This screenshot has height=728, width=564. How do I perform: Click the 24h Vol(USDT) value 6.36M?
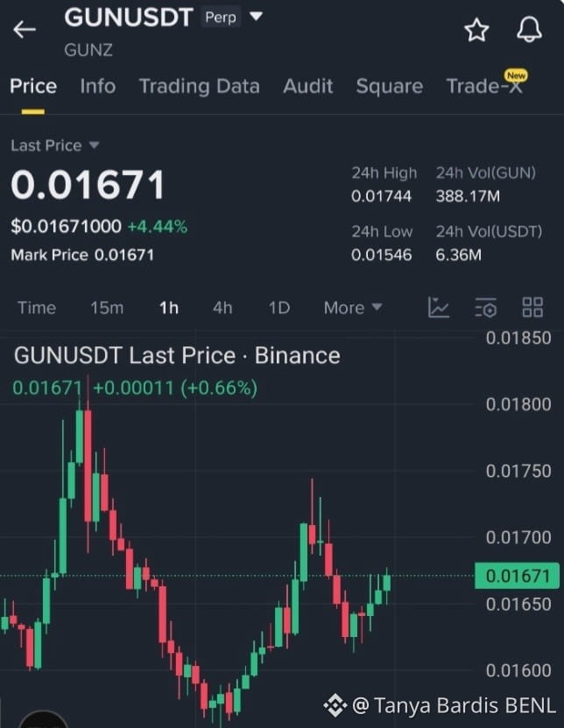(x=459, y=255)
